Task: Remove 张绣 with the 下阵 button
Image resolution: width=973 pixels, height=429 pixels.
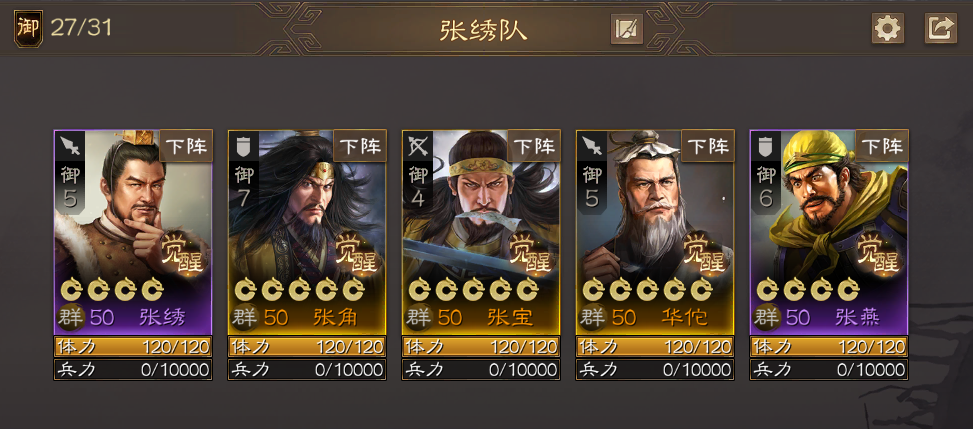Action: [x=186, y=147]
